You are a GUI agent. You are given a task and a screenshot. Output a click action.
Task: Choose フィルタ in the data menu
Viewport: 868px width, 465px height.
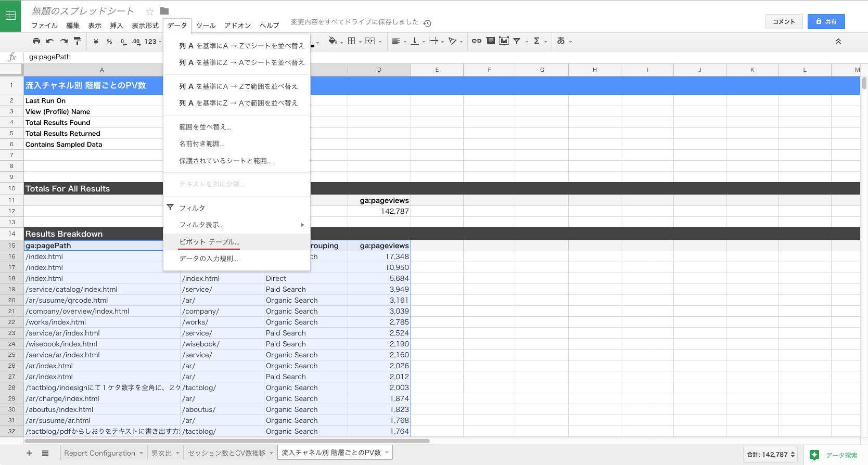(237, 208)
